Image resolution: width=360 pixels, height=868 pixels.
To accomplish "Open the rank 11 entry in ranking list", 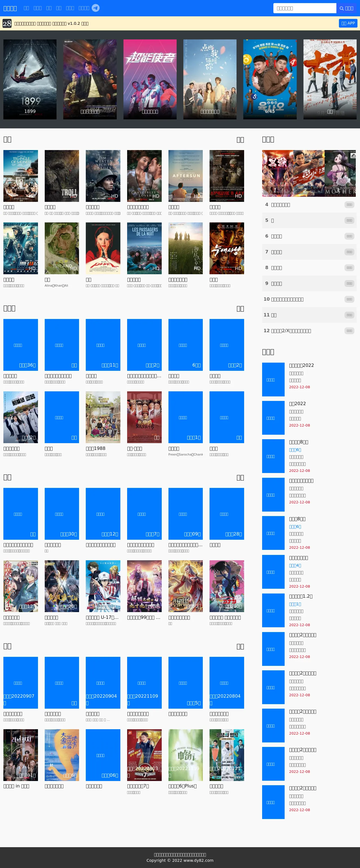I will [309, 315].
